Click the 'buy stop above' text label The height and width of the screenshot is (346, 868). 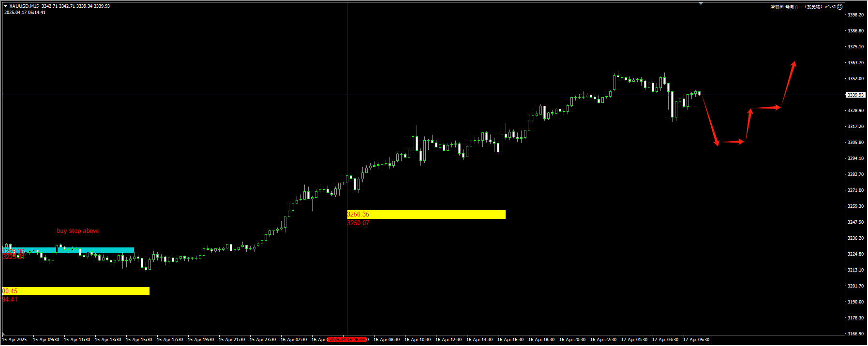(78, 231)
